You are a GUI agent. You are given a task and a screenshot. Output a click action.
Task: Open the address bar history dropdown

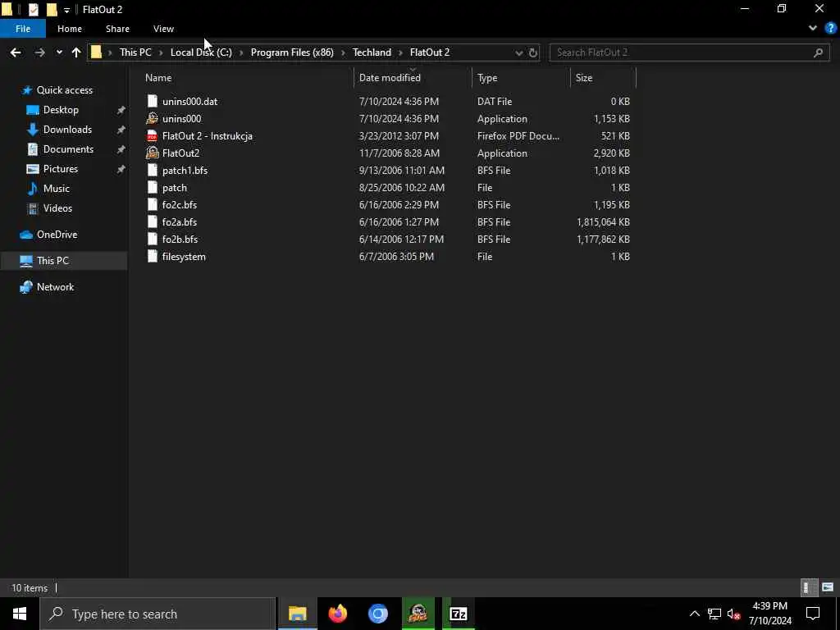(518, 52)
